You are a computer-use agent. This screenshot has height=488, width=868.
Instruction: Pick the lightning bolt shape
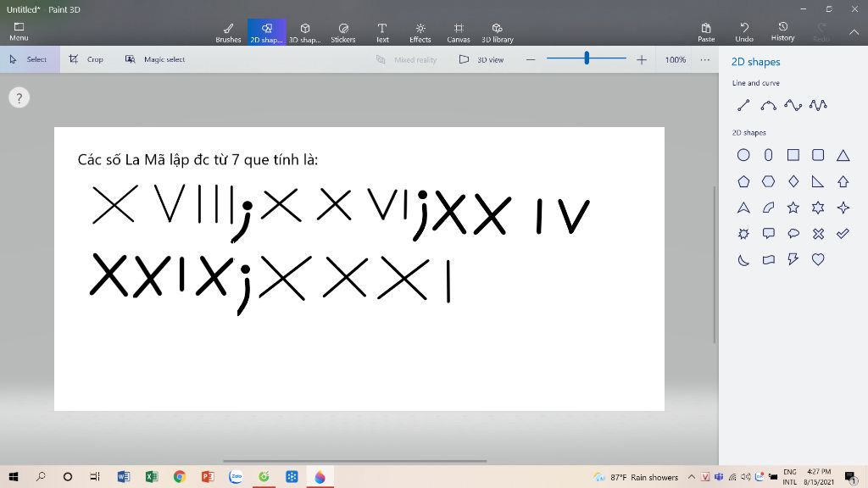(x=793, y=259)
